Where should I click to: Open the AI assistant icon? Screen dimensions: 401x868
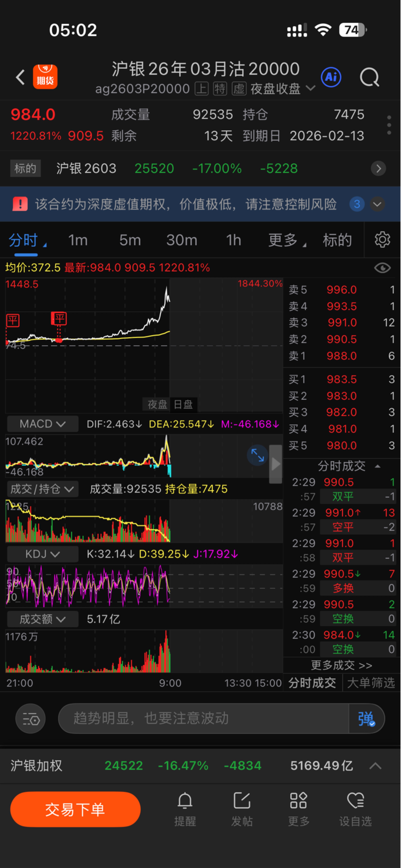pos(331,77)
